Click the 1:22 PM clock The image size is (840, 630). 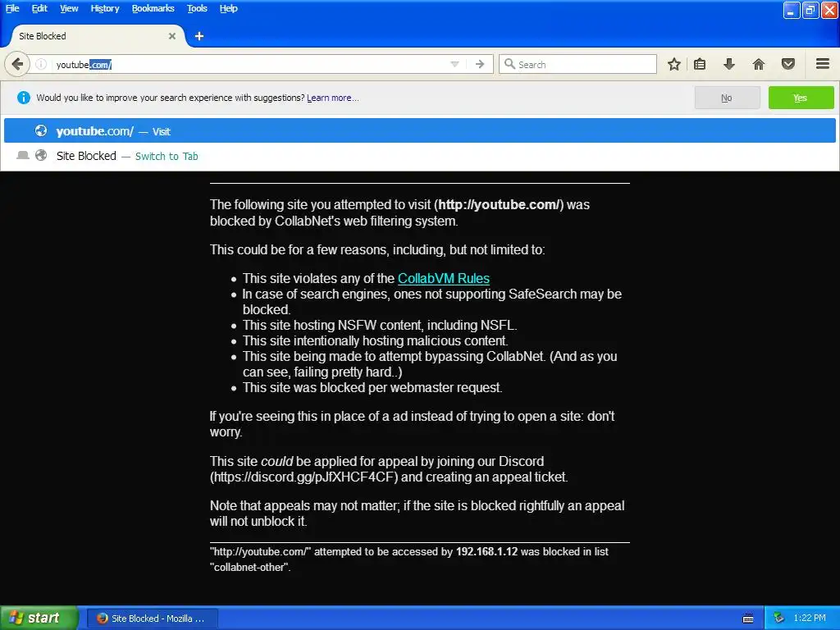(810, 619)
